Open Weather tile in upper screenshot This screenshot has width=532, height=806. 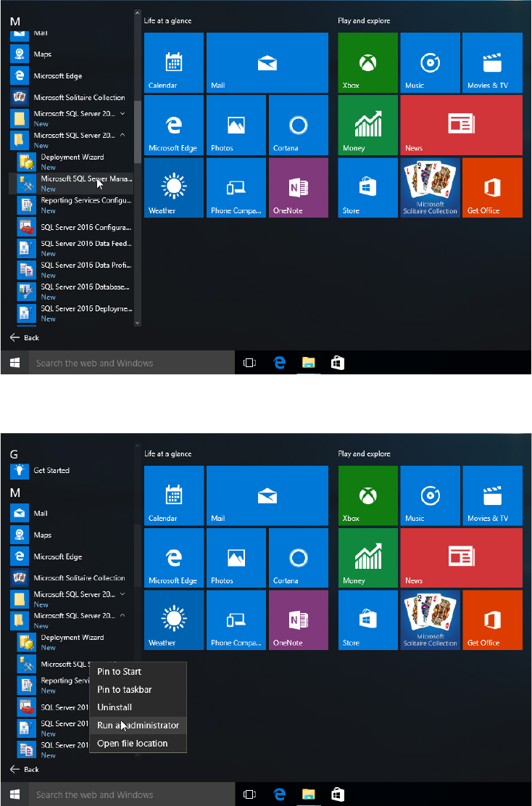point(173,188)
